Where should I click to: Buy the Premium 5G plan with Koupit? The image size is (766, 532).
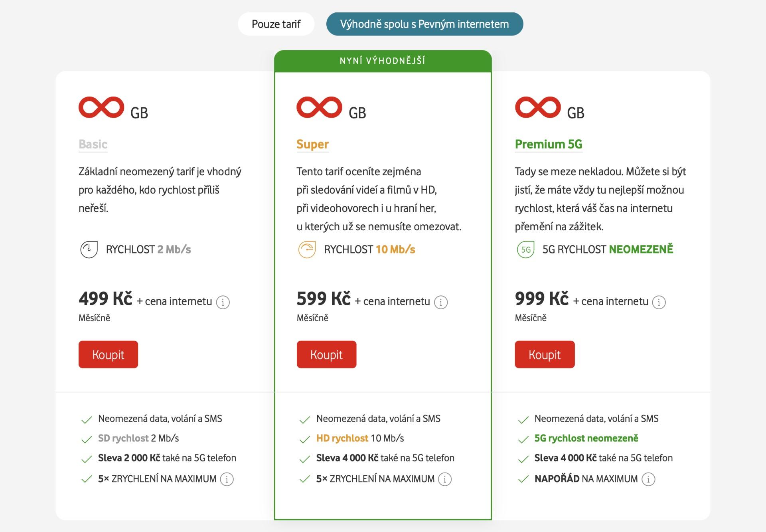pyautogui.click(x=545, y=354)
